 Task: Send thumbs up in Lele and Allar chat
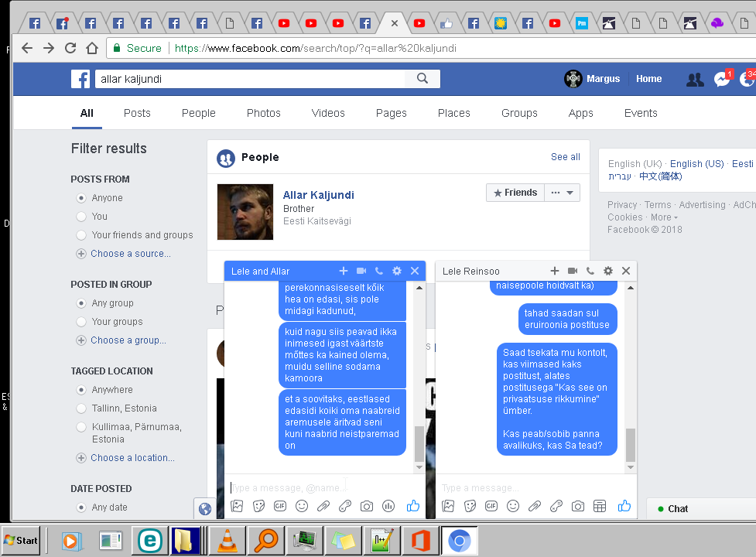[412, 505]
